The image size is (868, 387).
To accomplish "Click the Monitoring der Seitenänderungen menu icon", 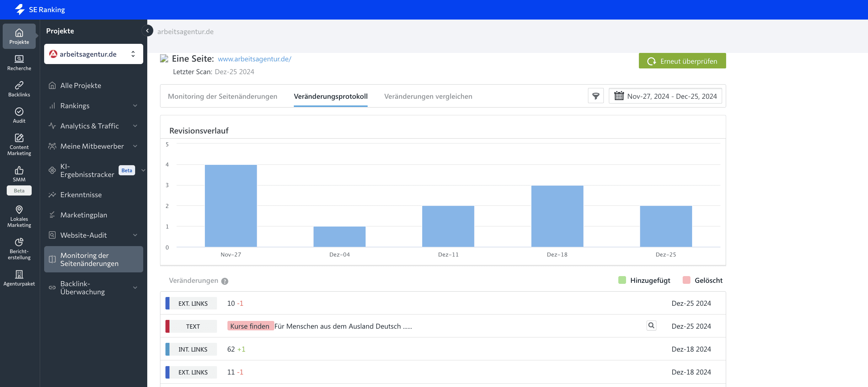I will [x=52, y=259].
